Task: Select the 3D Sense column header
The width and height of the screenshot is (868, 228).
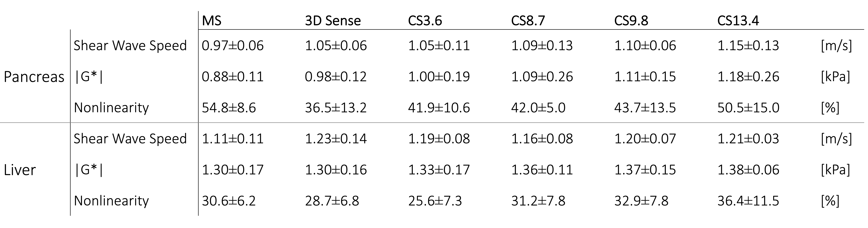Action: 333,21
